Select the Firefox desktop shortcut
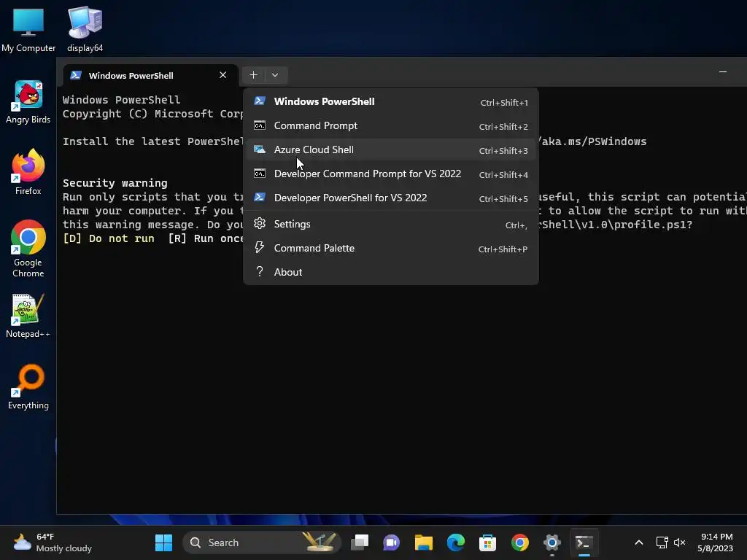 (x=28, y=172)
